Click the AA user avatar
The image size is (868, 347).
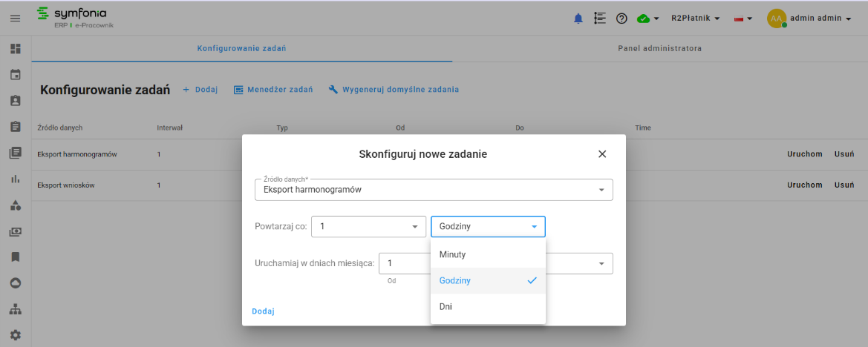click(776, 19)
